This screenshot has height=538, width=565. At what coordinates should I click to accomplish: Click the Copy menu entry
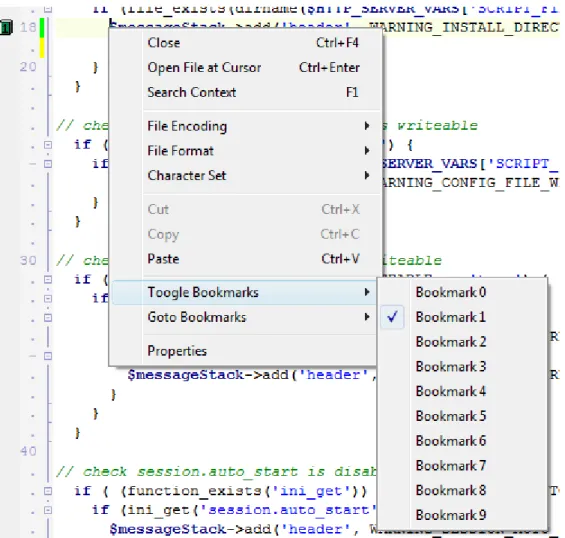pyautogui.click(x=245, y=234)
